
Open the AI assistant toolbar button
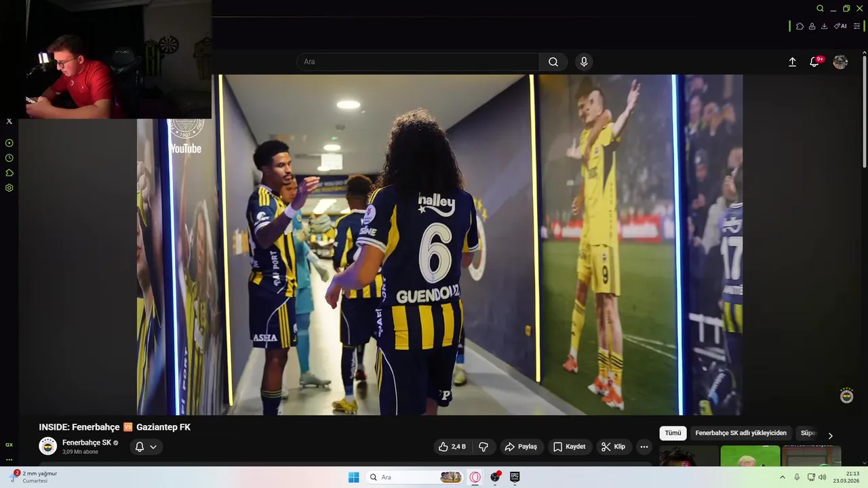click(840, 26)
